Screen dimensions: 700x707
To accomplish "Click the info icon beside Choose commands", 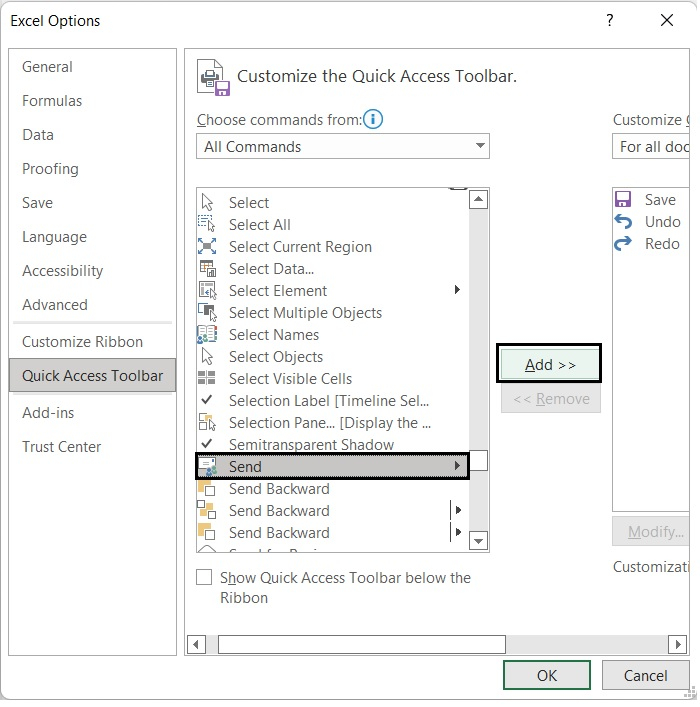I will (373, 120).
